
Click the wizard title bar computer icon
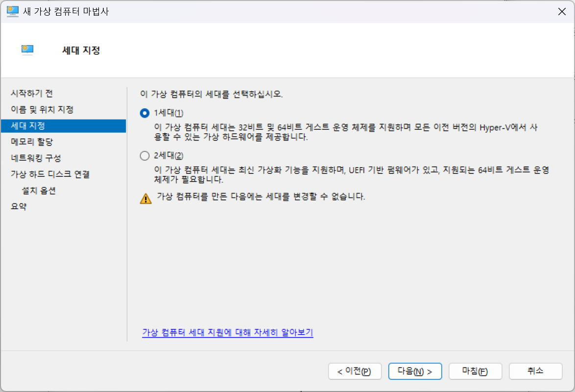pos(12,11)
